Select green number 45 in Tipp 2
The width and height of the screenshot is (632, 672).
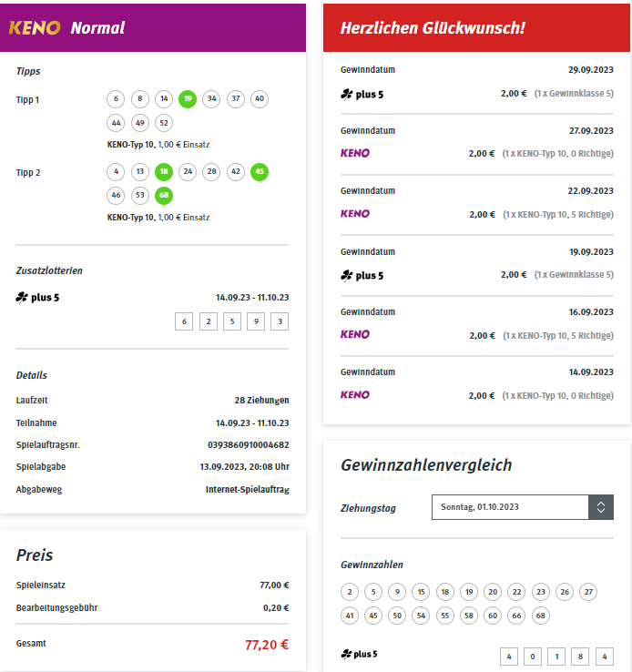pos(260,172)
